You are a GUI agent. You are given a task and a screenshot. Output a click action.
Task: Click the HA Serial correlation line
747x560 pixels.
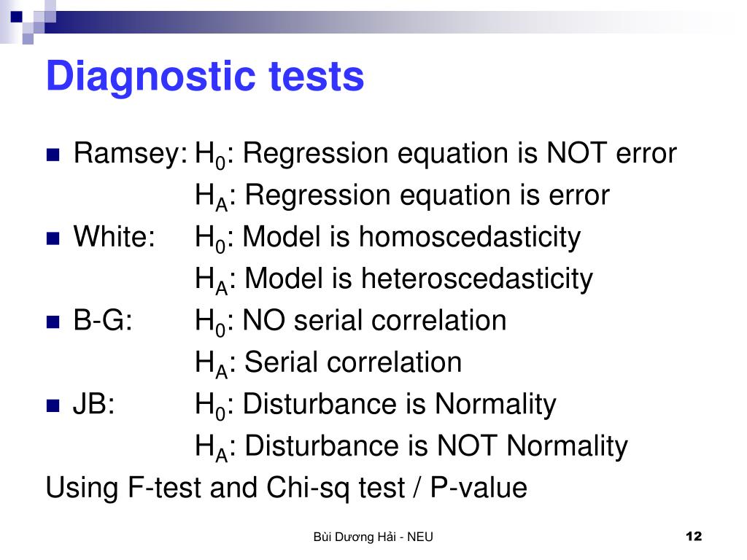click(329, 364)
